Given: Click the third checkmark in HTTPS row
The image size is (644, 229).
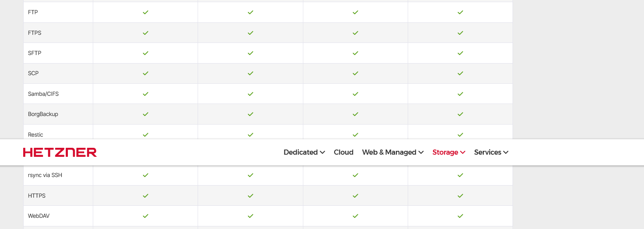Looking at the screenshot, I should coord(355,195).
